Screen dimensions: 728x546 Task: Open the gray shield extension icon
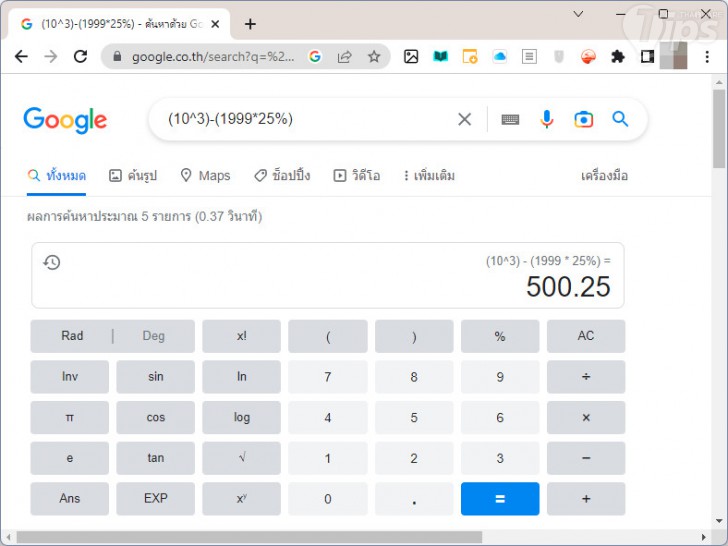[559, 57]
